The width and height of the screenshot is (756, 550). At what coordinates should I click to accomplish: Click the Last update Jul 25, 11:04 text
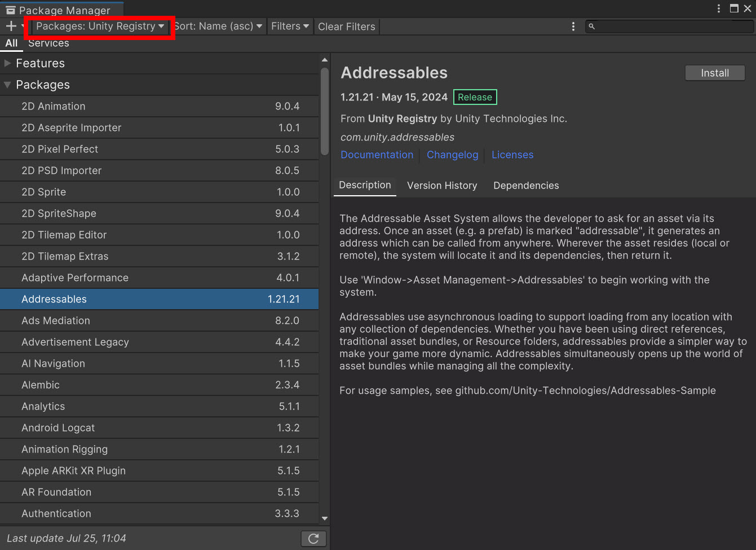click(x=67, y=538)
